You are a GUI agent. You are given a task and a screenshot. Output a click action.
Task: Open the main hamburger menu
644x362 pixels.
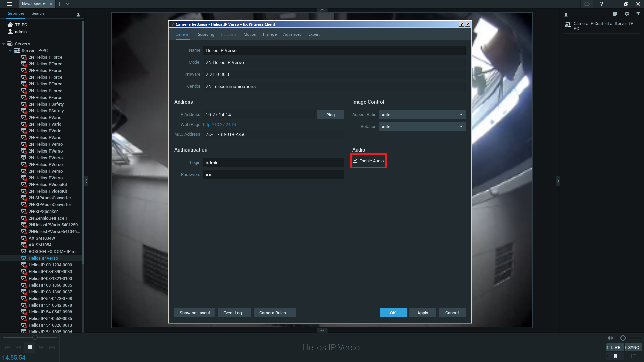10,4
